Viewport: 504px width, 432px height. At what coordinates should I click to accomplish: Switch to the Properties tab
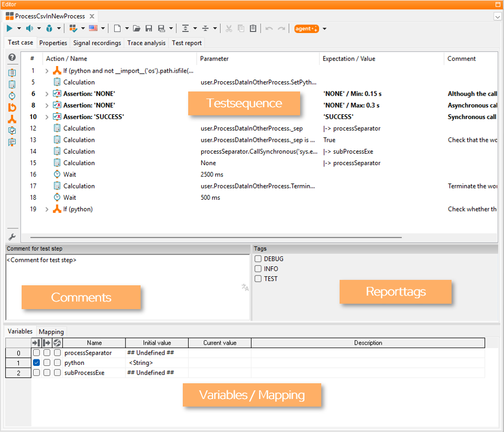point(53,43)
